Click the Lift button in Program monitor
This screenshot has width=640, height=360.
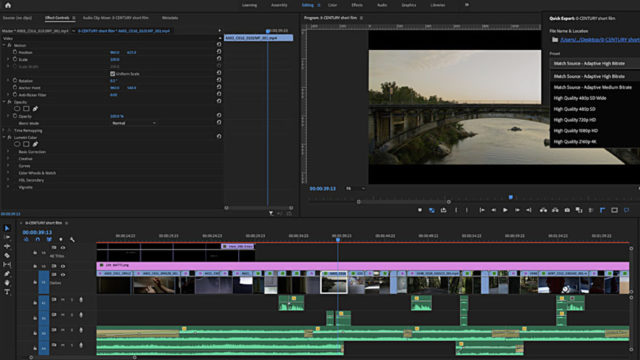(x=543, y=210)
